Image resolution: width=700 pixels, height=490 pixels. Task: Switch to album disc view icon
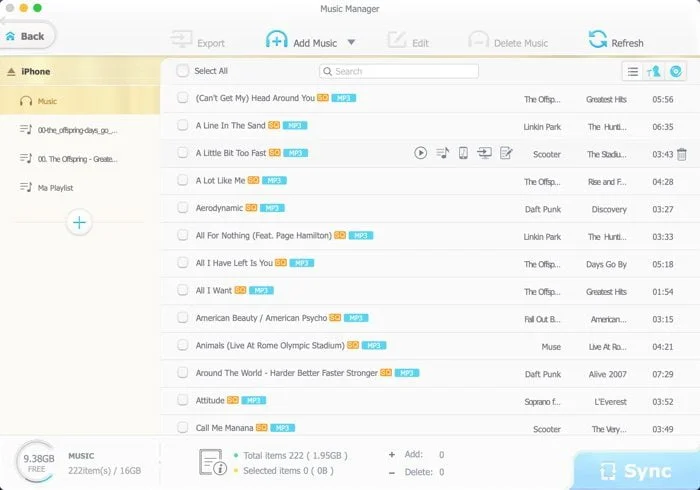675,72
